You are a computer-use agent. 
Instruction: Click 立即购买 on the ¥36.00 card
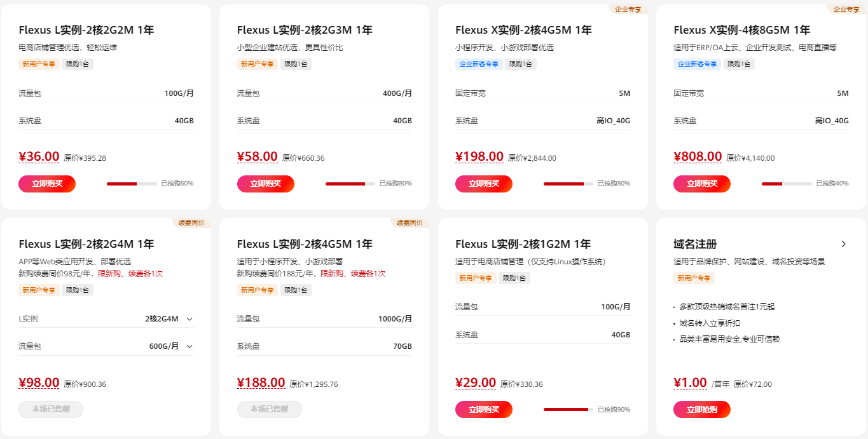coord(47,184)
